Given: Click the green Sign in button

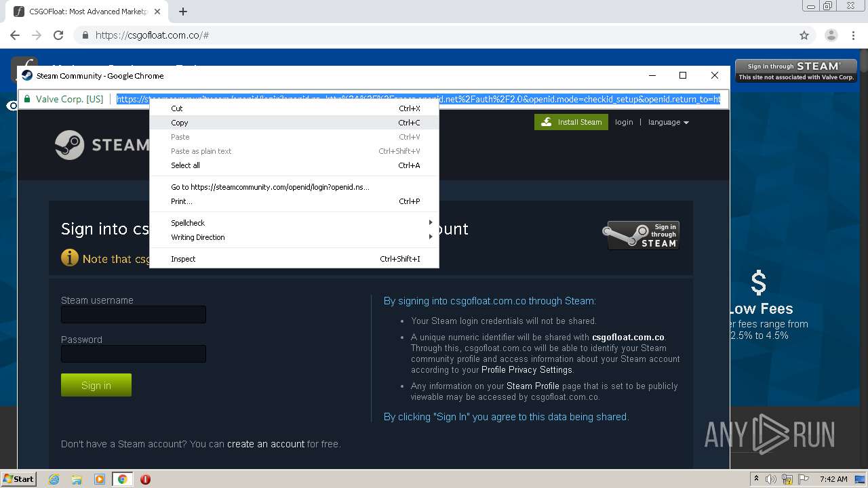Looking at the screenshot, I should 96,385.
